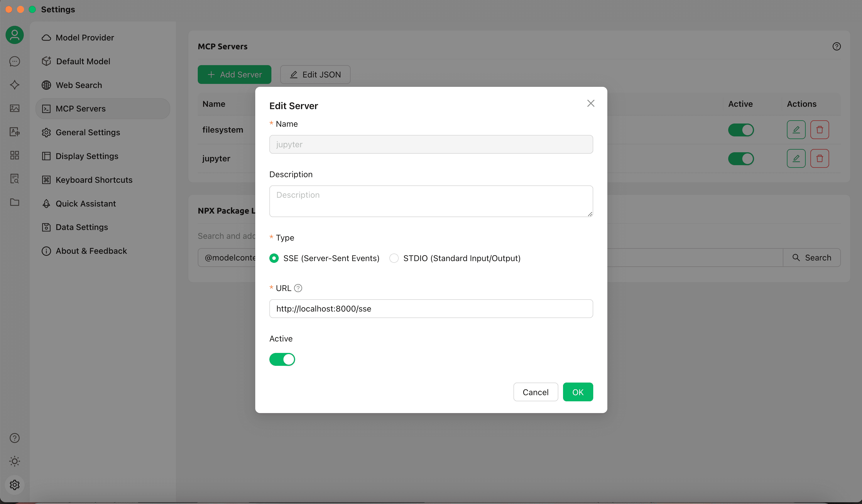Click into the URL input field
Viewport: 862px width, 504px height.
(431, 309)
